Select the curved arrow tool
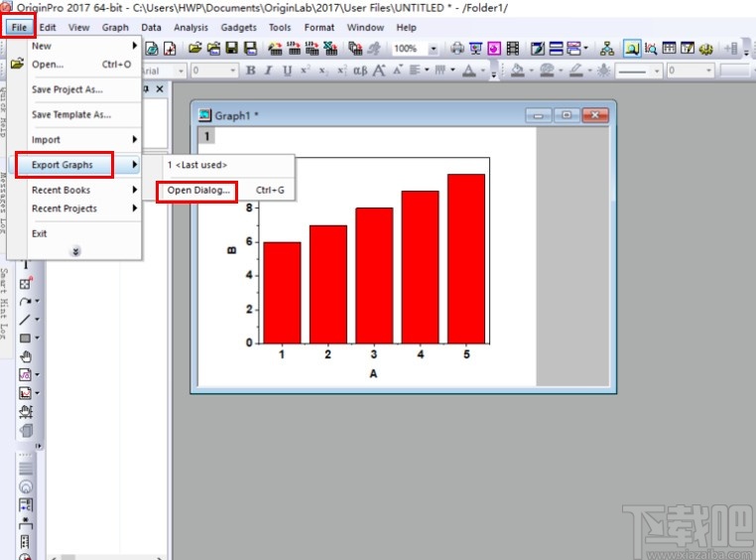The height and width of the screenshot is (560, 756). (25, 301)
